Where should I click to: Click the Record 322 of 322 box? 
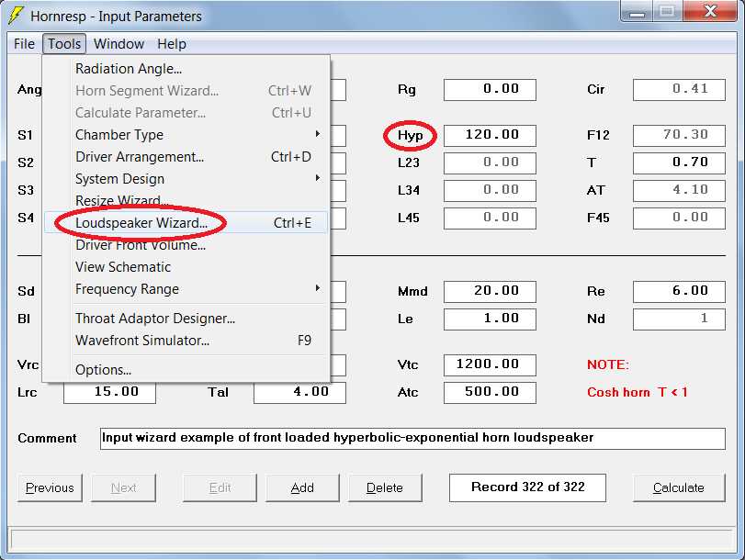pyautogui.click(x=527, y=487)
